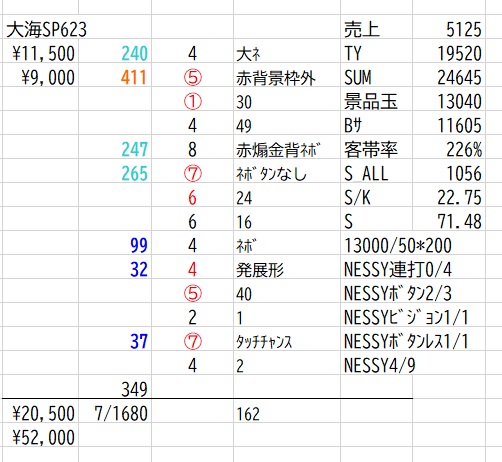This screenshot has height=462, width=502.
Task: Click the NESSYﾎﾞﾀﾝﾚｽ1/1 cell
Action: tap(406, 342)
